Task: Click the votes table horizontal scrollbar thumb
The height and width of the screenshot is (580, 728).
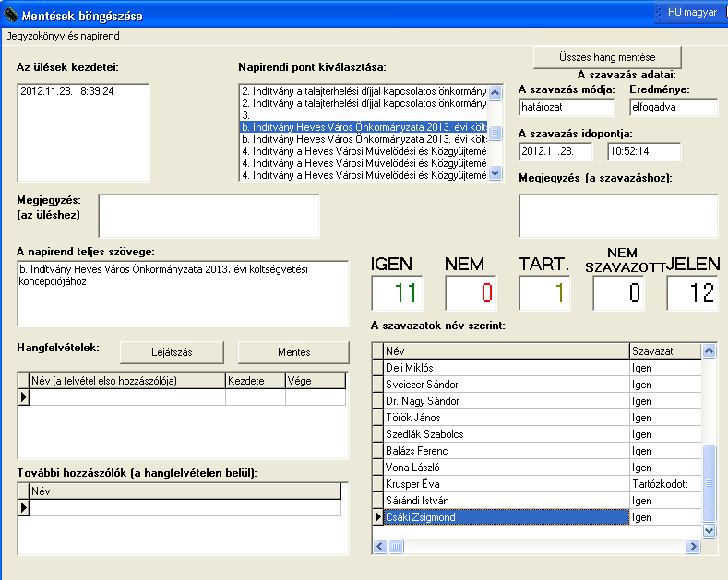Action: tap(396, 547)
